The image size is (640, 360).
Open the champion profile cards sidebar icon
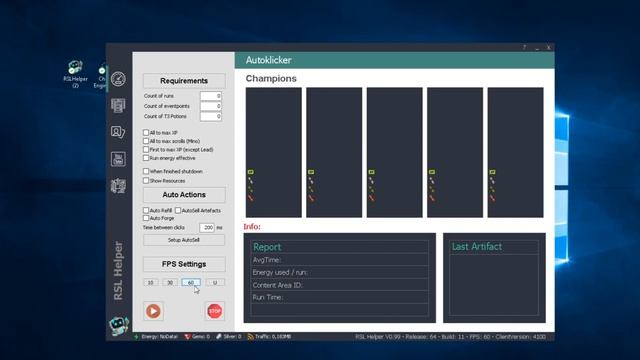click(118, 132)
